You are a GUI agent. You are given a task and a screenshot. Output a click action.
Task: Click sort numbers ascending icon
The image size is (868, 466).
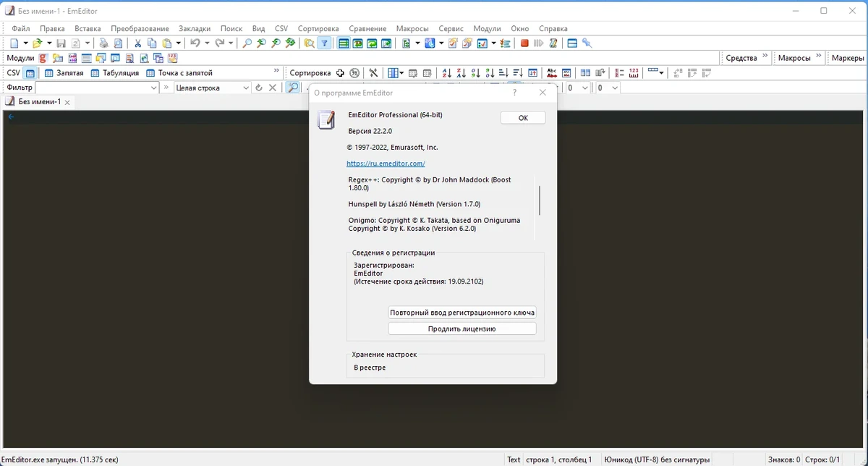point(475,73)
